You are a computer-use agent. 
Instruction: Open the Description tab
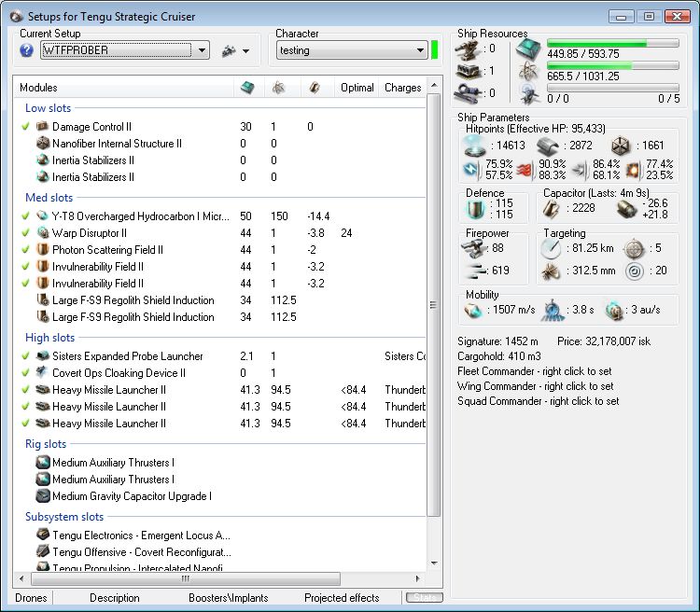115,598
